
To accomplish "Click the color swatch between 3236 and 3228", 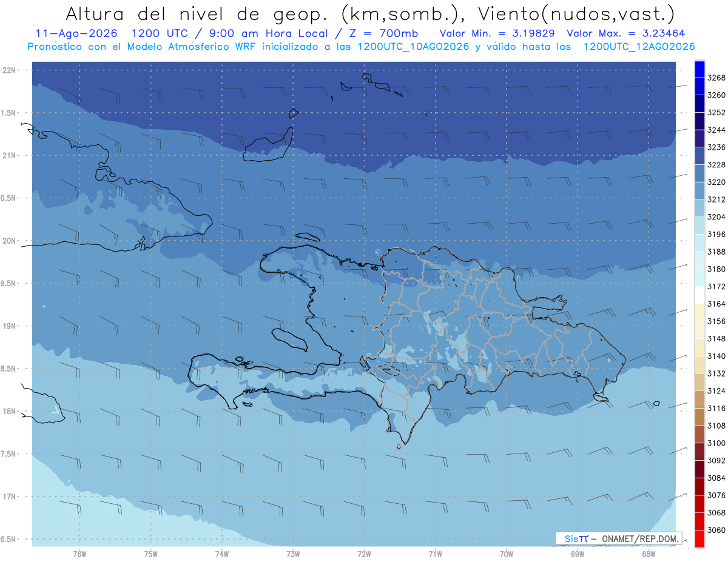I will 699,156.
